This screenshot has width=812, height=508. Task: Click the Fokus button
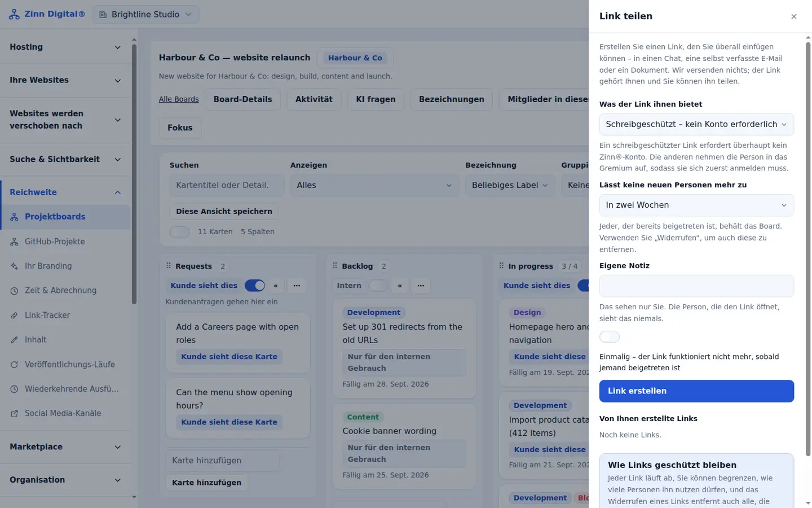[180, 128]
